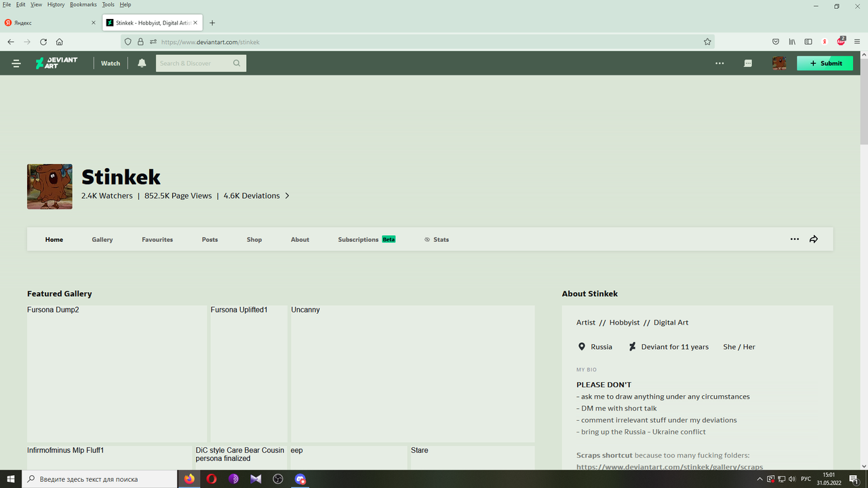Open the History menu
The image size is (868, 488).
[56, 4]
